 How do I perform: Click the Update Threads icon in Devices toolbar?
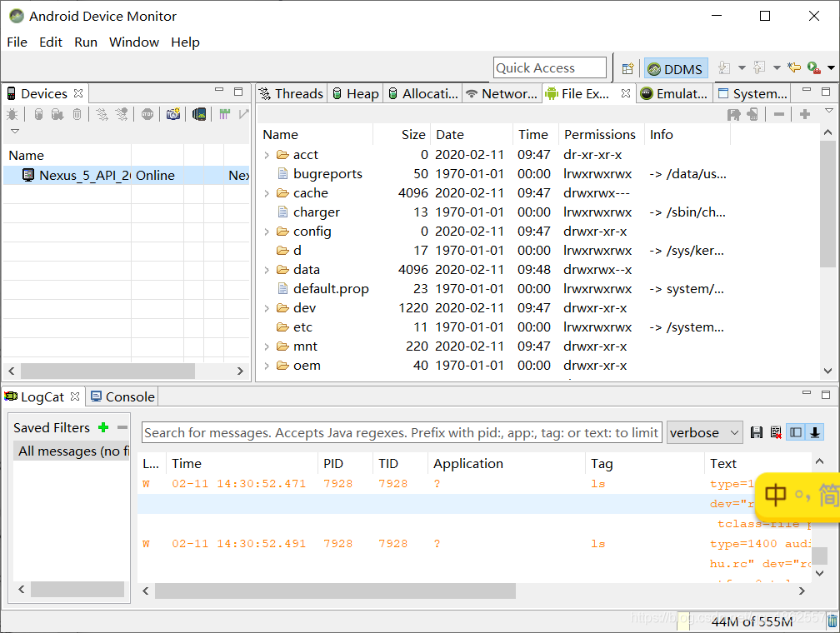point(102,114)
